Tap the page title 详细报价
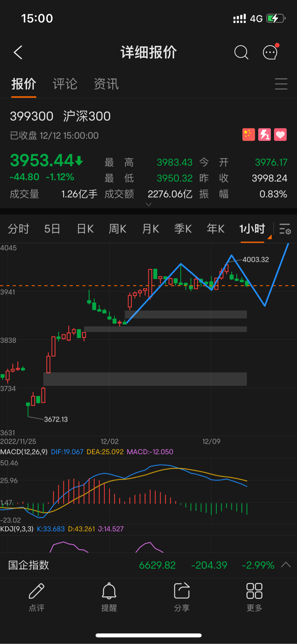This screenshot has width=297, height=644. (148, 53)
